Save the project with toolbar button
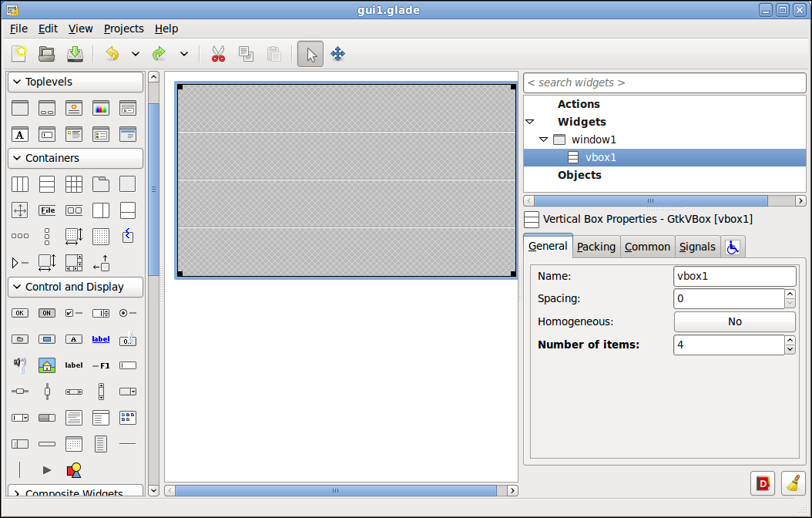The height and width of the screenshot is (518, 812). click(75, 54)
